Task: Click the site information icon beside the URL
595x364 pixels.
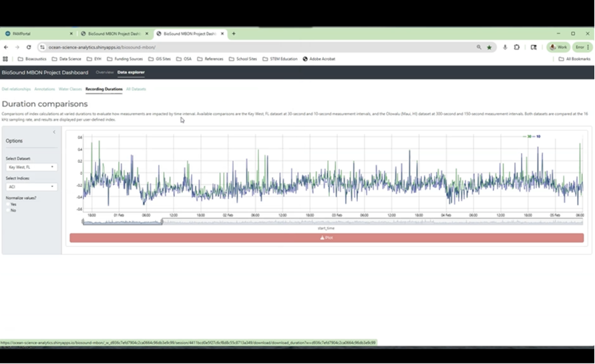Action: pos(42,47)
